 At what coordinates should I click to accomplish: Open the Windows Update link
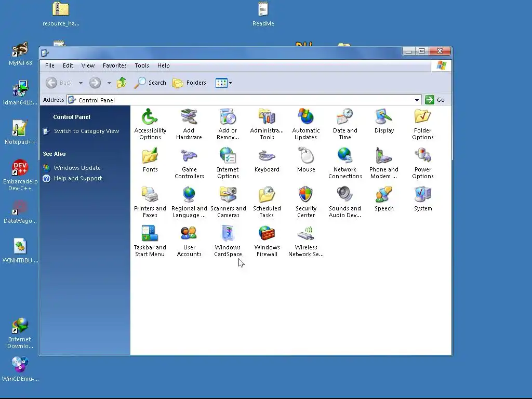click(x=77, y=168)
